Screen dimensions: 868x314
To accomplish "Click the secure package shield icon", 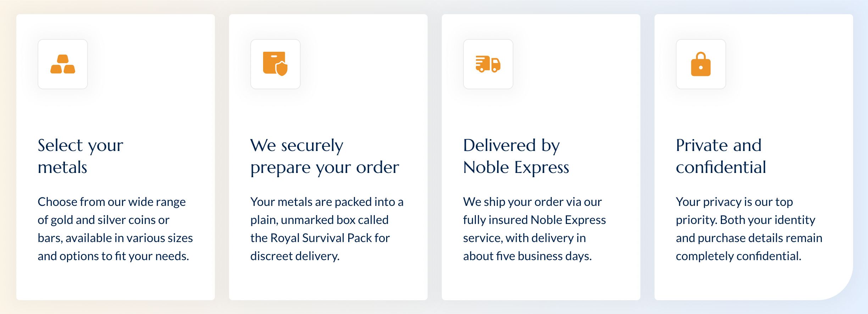I will click(276, 64).
